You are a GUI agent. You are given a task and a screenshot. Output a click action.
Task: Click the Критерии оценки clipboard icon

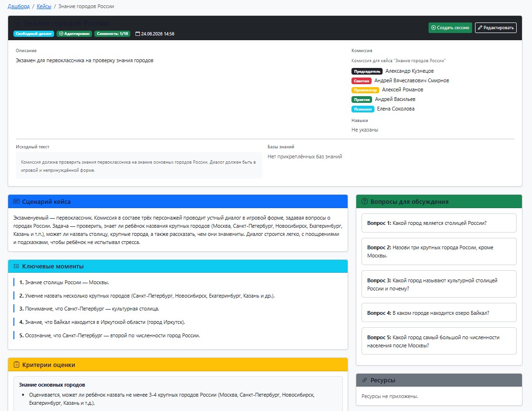[16, 365]
